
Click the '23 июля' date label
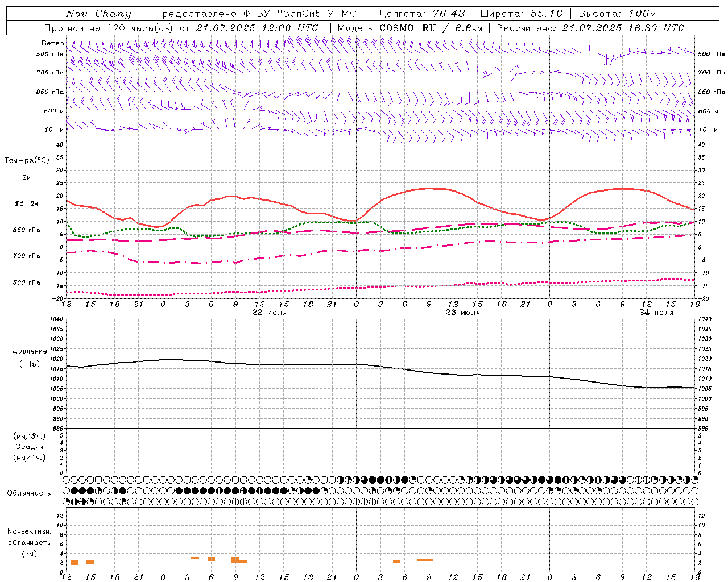[462, 313]
